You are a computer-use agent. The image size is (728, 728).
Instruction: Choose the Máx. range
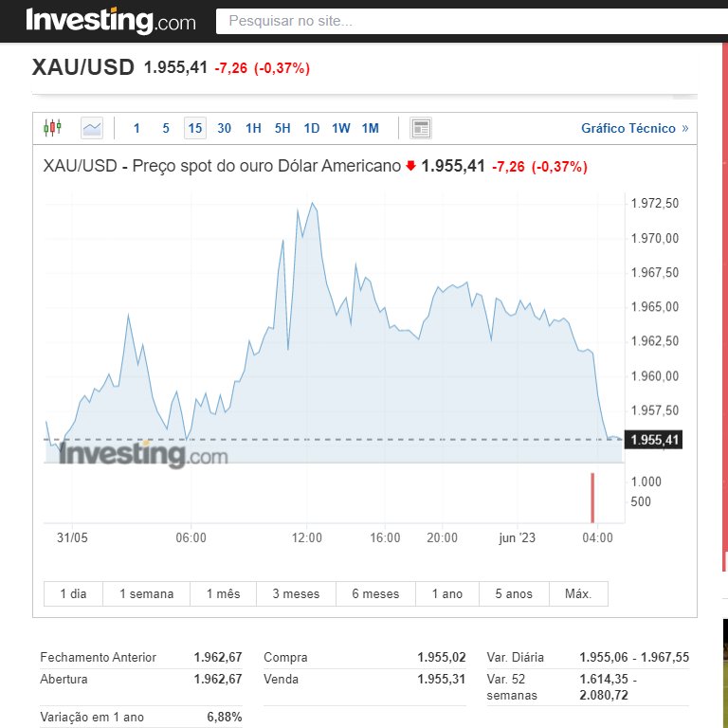pos(578,593)
